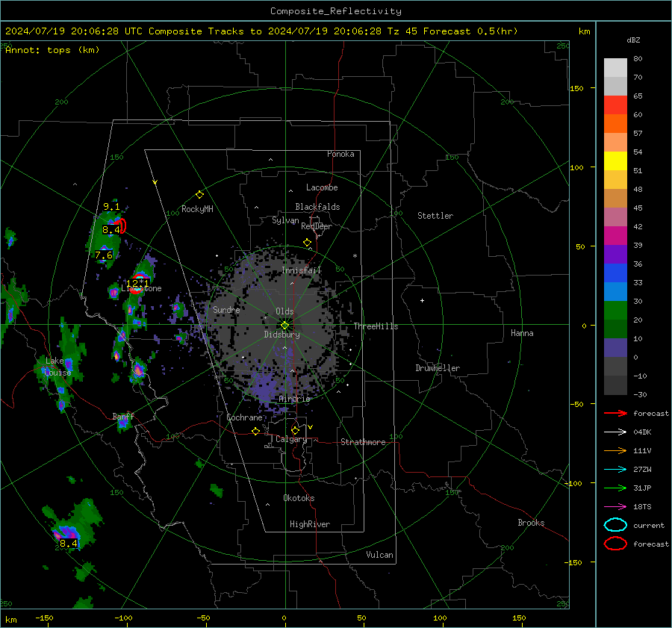
Task: Select the Airdrie town label
Action: tap(294, 399)
